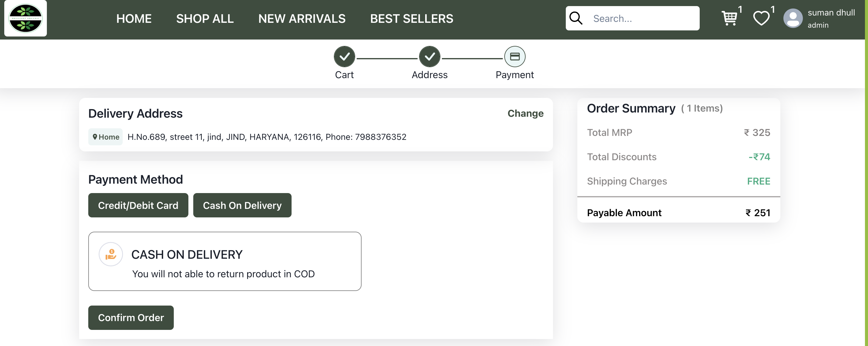Click the wishlist heart icon
Viewport: 868px width, 346px height.
(761, 18)
